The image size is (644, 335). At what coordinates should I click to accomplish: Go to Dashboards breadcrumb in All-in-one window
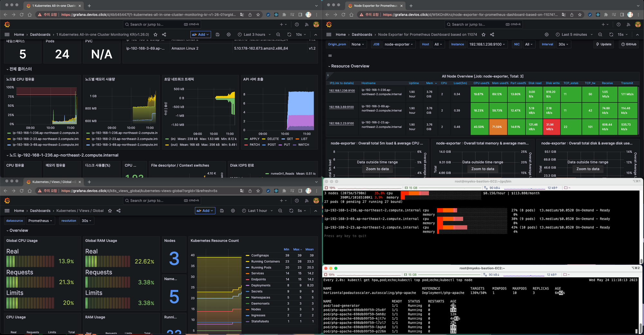click(40, 34)
